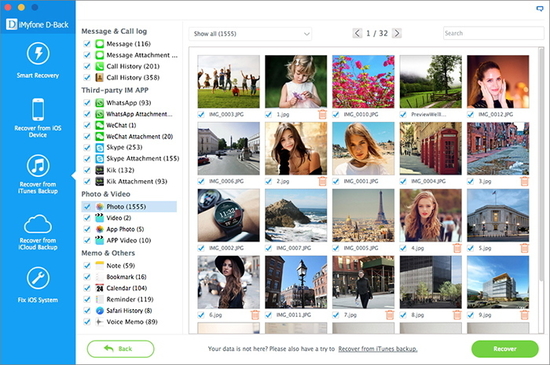Choose Recover from iCloud Backup cloud icon
Screen dimensions: 550x365
(x=38, y=224)
